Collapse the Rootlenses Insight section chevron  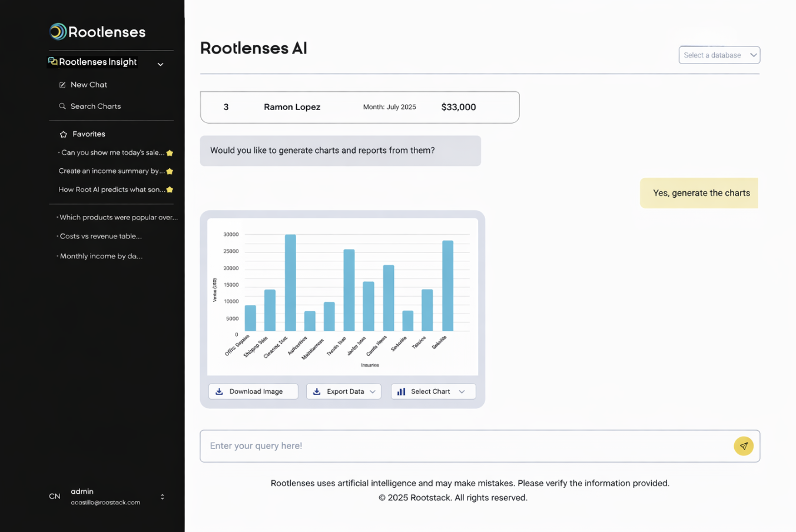pyautogui.click(x=160, y=64)
